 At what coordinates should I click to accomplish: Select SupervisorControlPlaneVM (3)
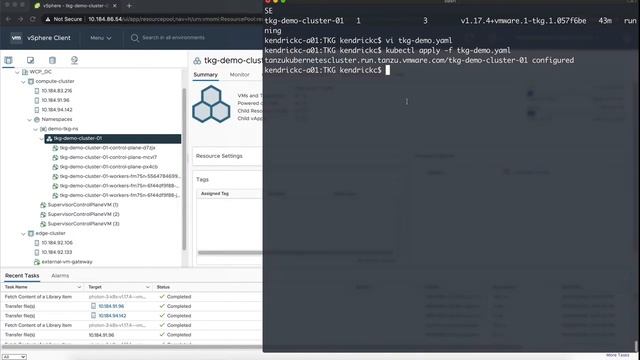[x=83, y=224]
